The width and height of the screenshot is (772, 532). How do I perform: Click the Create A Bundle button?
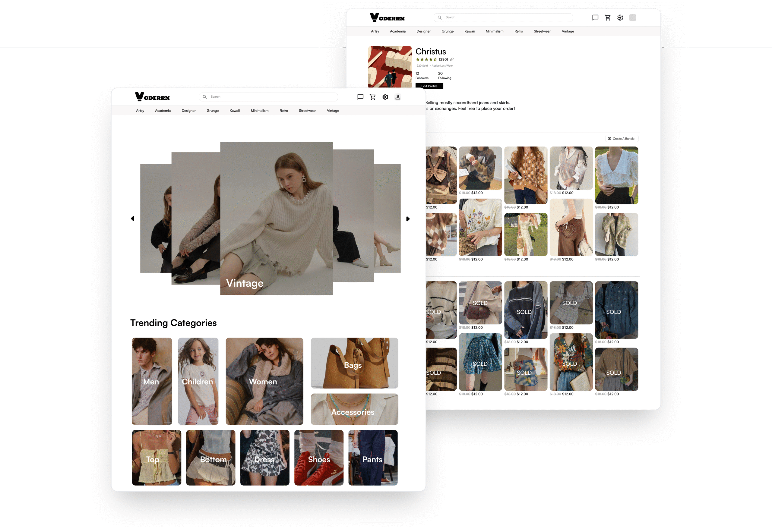pyautogui.click(x=621, y=139)
